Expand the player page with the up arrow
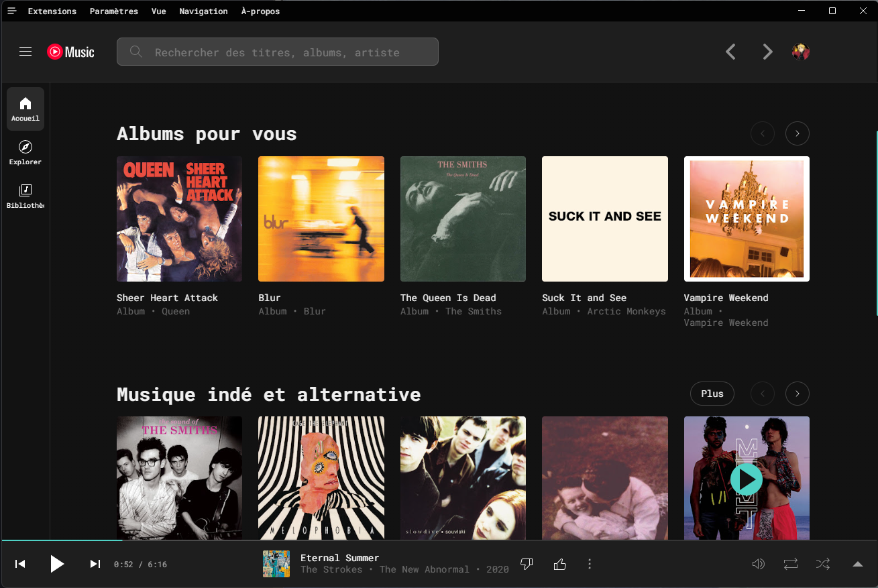 [858, 564]
